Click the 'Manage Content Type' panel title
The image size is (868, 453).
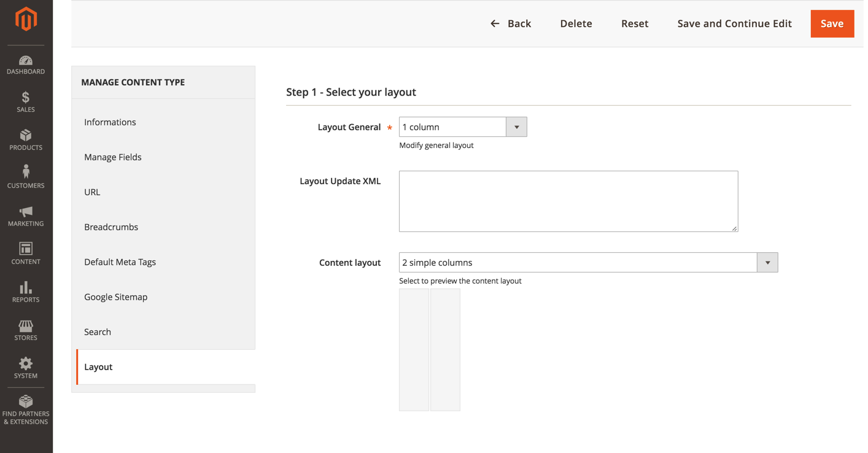[133, 82]
